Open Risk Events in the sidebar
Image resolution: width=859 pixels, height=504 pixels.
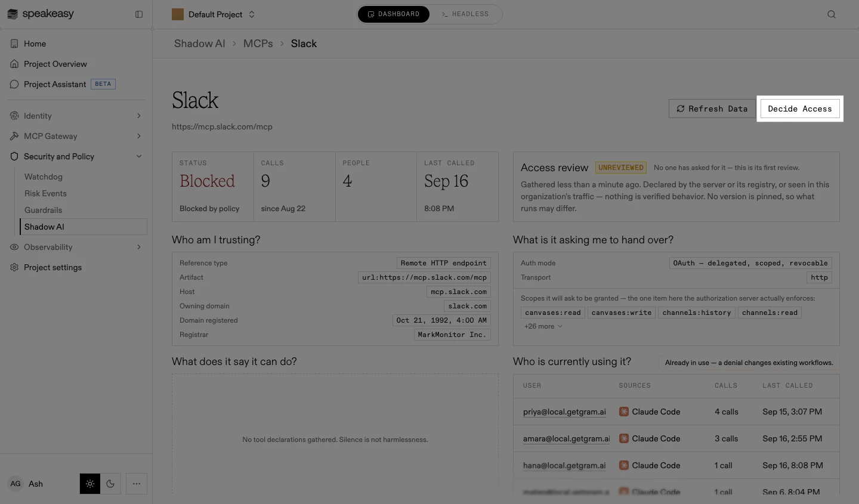(x=45, y=193)
